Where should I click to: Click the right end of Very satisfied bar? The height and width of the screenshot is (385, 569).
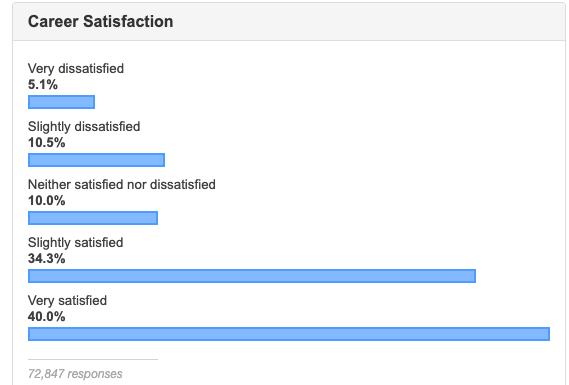547,334
